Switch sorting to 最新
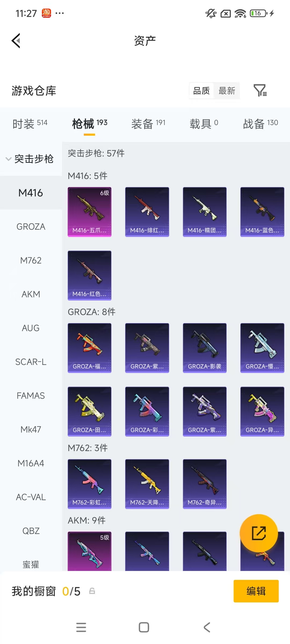 point(227,91)
